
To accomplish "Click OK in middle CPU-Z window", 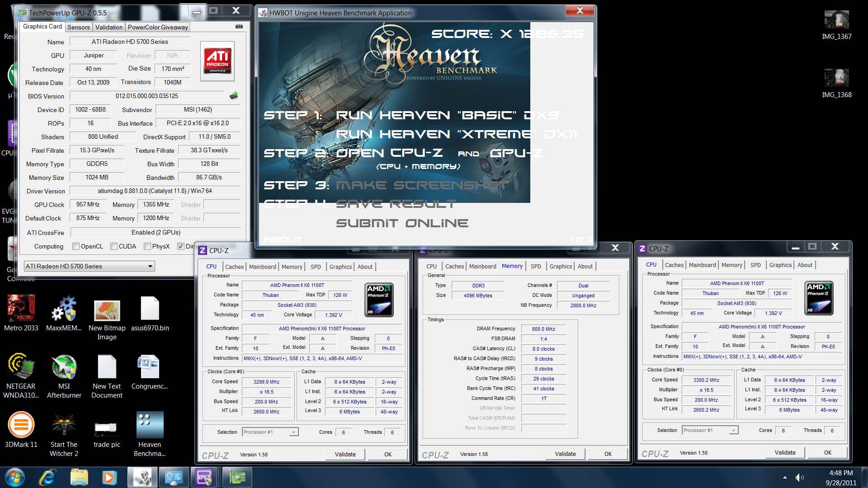I will coord(608,454).
